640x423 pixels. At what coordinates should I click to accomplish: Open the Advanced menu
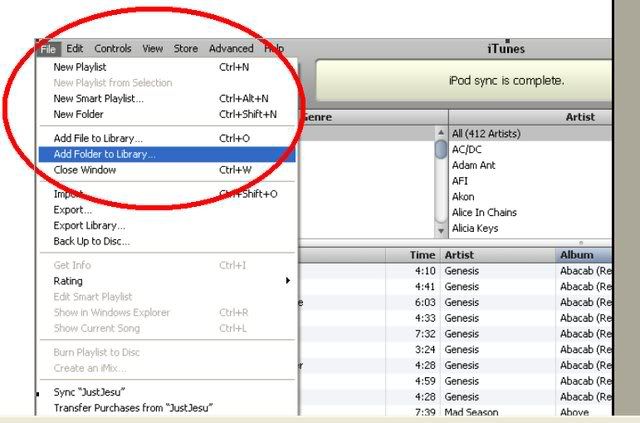coord(230,48)
